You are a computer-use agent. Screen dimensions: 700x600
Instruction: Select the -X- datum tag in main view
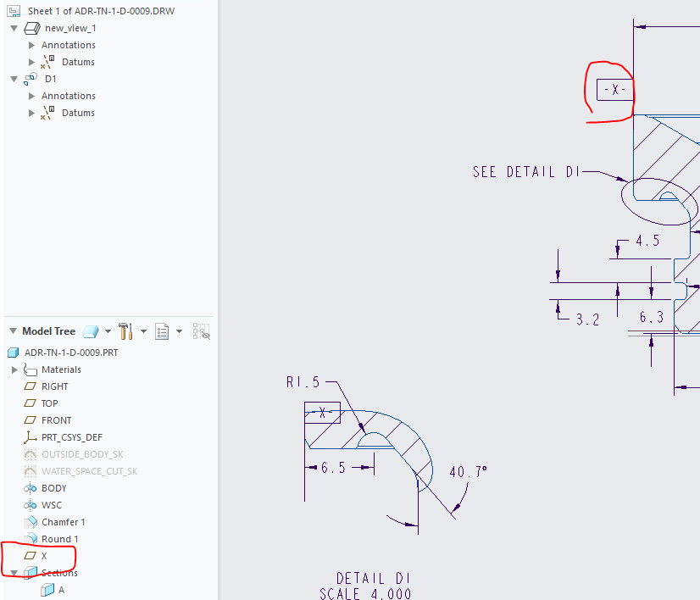[614, 90]
